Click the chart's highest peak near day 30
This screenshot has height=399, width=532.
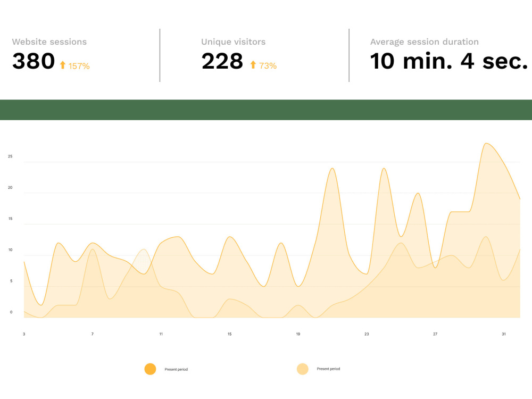pyautogui.click(x=487, y=144)
